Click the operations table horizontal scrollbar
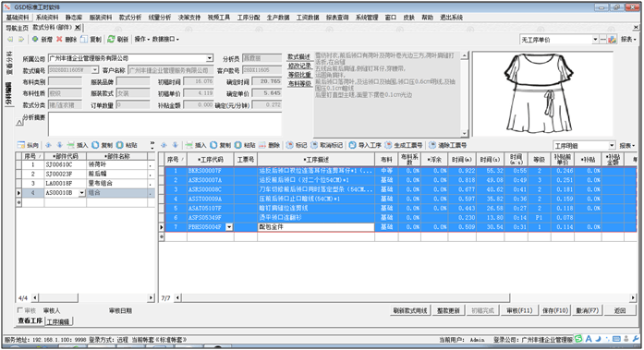Image resolution: width=644 pixels, height=350 pixels. [345, 298]
